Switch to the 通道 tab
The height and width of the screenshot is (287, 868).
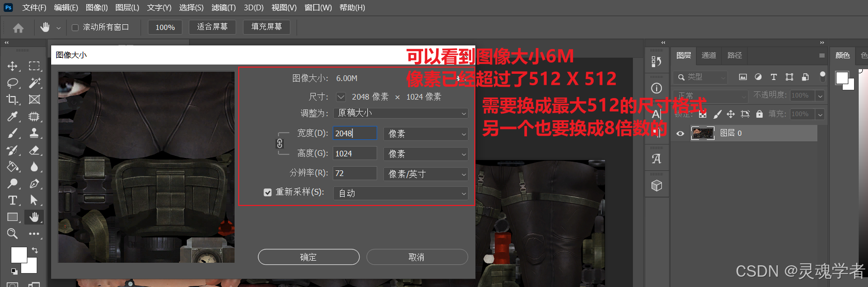click(709, 55)
